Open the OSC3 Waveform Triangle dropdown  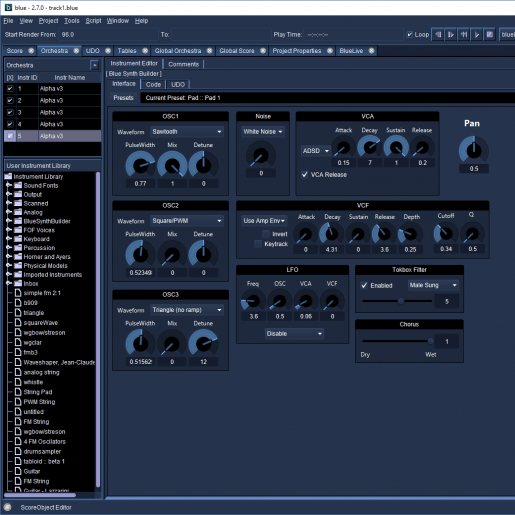pos(186,310)
